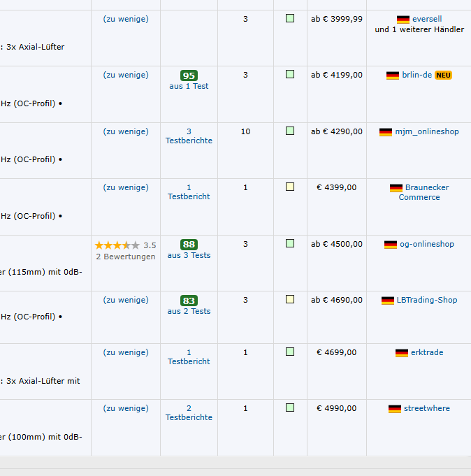This screenshot has width=471, height=476.
Task: Click the '2 Bewertungen' rating text
Action: pos(126,257)
